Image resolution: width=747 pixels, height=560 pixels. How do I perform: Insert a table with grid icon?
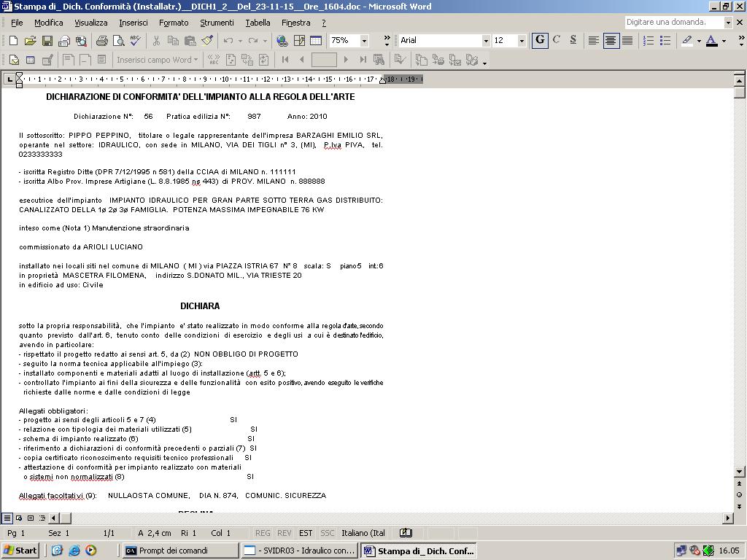coord(316,41)
